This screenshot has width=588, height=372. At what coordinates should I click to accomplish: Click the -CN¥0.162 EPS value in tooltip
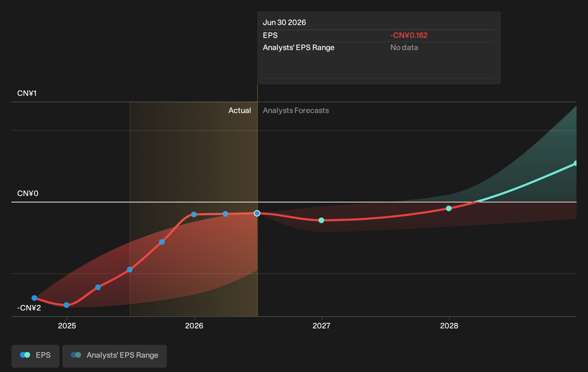pyautogui.click(x=409, y=35)
